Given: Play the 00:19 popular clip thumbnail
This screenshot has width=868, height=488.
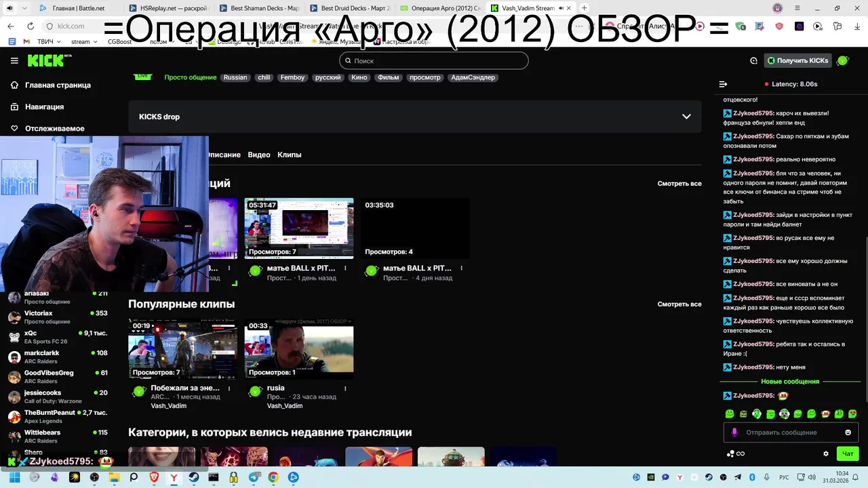Looking at the screenshot, I should click(182, 349).
